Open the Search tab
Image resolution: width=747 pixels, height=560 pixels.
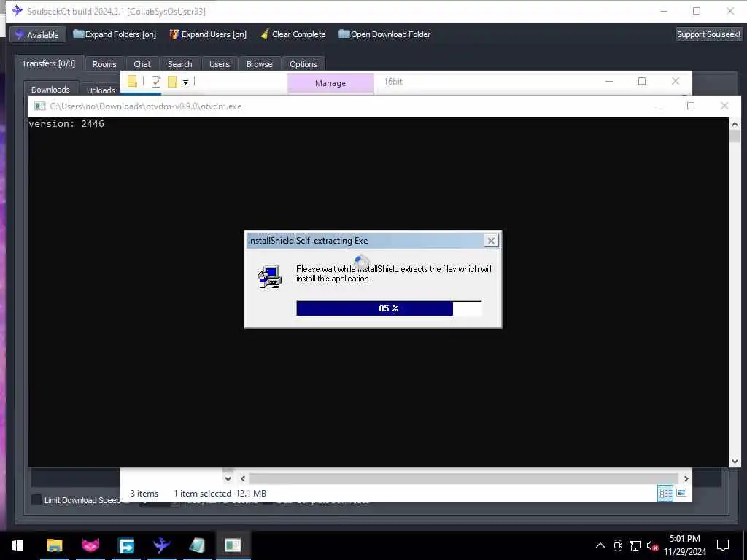tap(179, 64)
